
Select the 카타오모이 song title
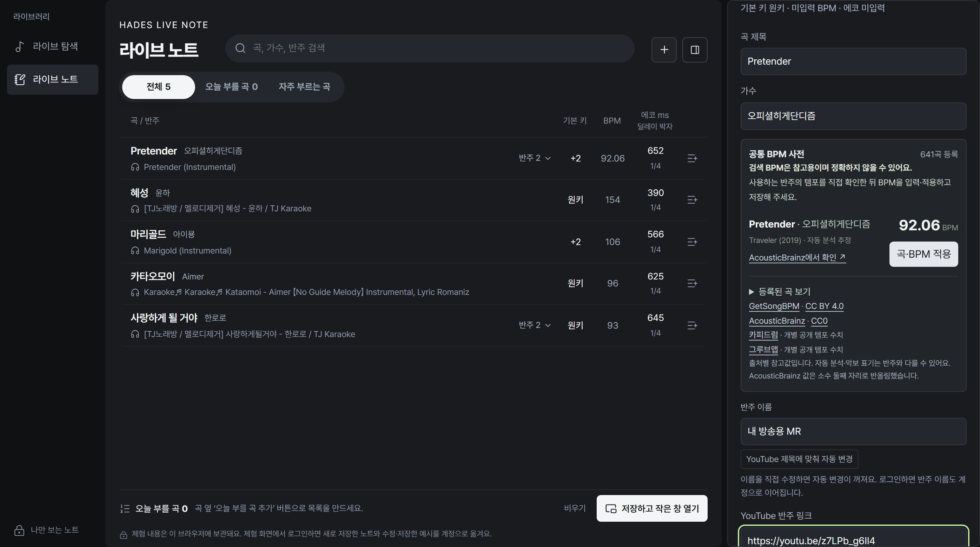pos(153,276)
